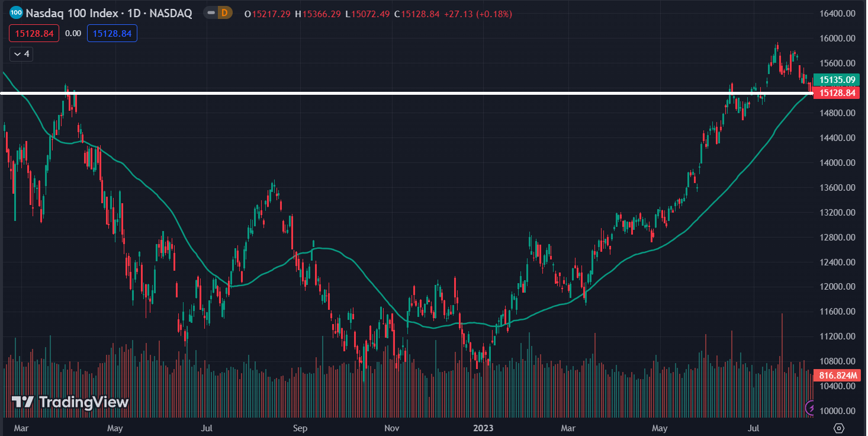Click the 2023 label on the time axis

pyautogui.click(x=484, y=428)
